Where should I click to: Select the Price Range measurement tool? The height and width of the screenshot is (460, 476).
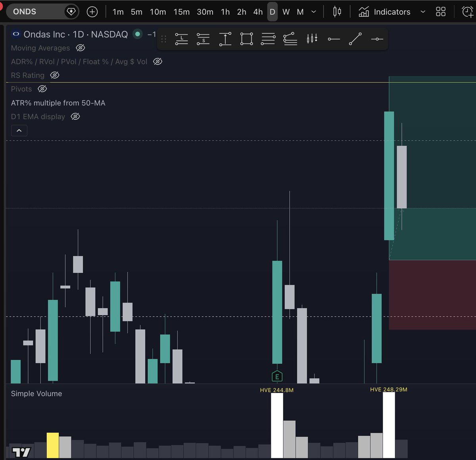click(x=225, y=39)
